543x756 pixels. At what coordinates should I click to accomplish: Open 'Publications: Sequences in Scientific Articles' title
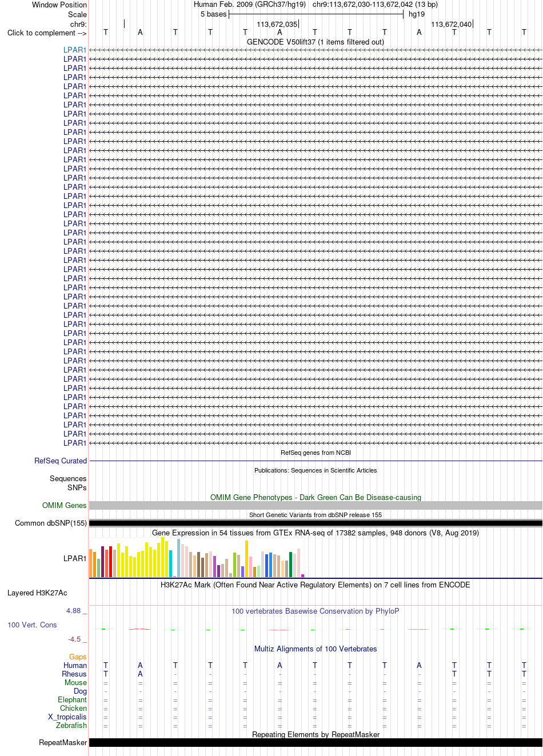tap(316, 470)
